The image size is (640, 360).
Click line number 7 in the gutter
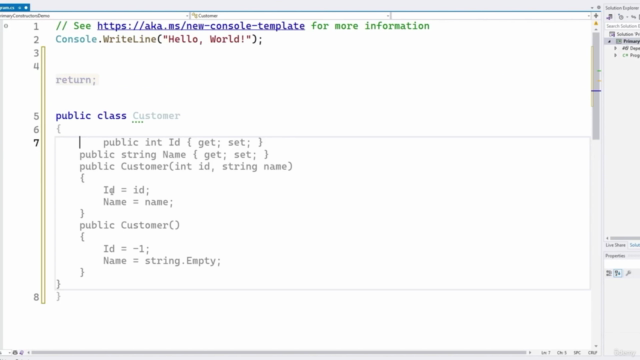coord(36,142)
